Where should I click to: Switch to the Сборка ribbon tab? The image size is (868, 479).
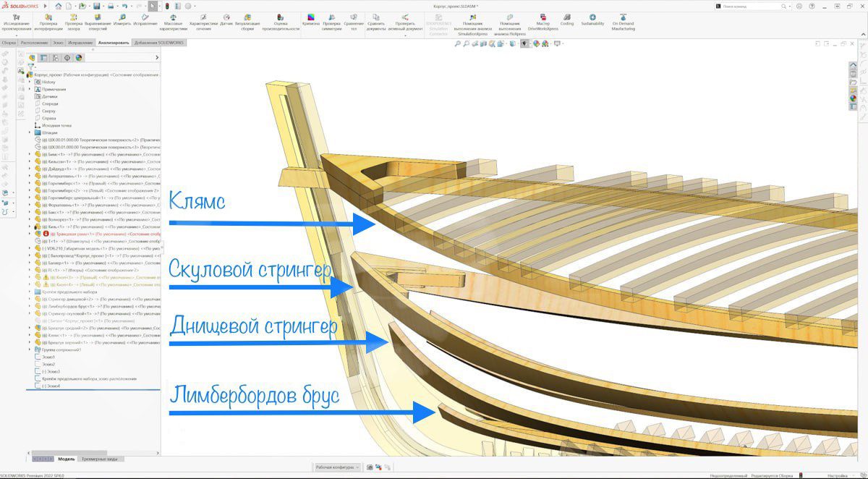(x=9, y=43)
